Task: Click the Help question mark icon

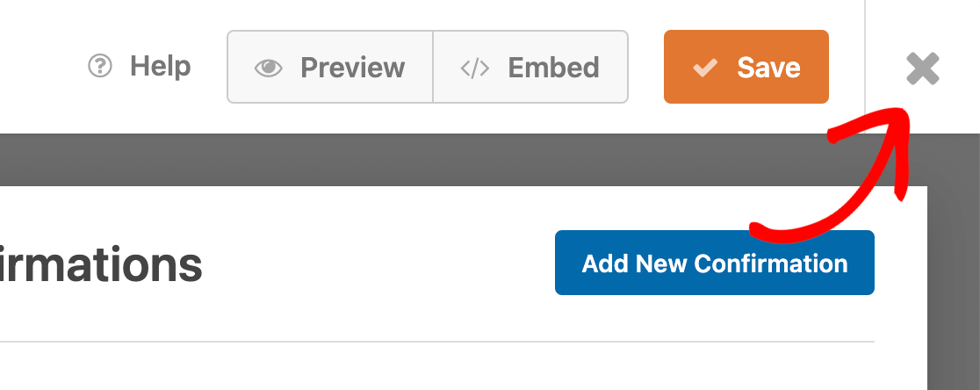Action: (100, 67)
